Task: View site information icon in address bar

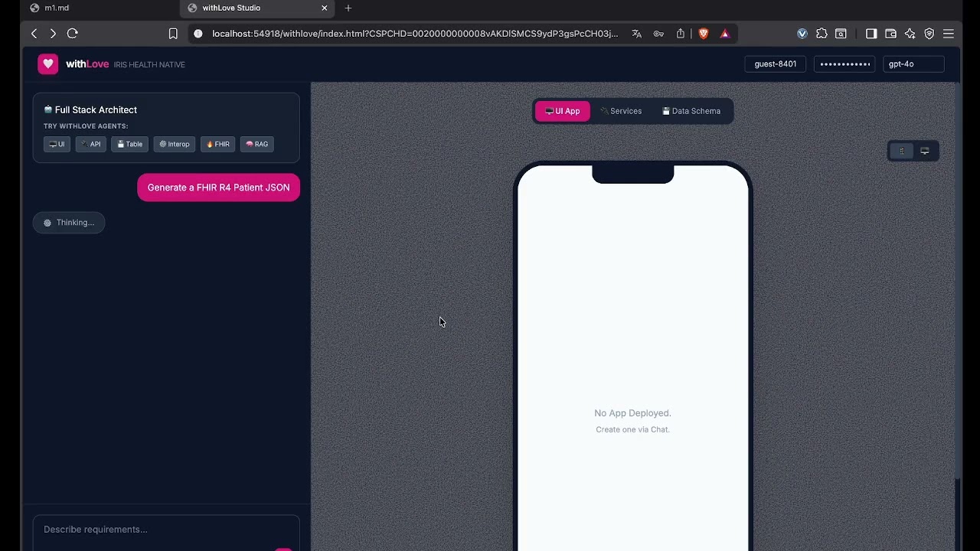Action: [x=198, y=34]
